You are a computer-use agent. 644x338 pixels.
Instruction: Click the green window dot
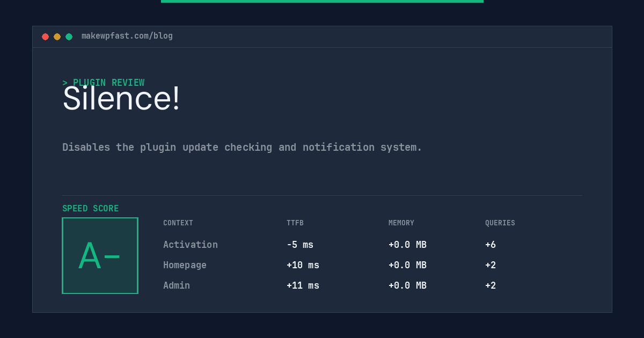(69, 36)
